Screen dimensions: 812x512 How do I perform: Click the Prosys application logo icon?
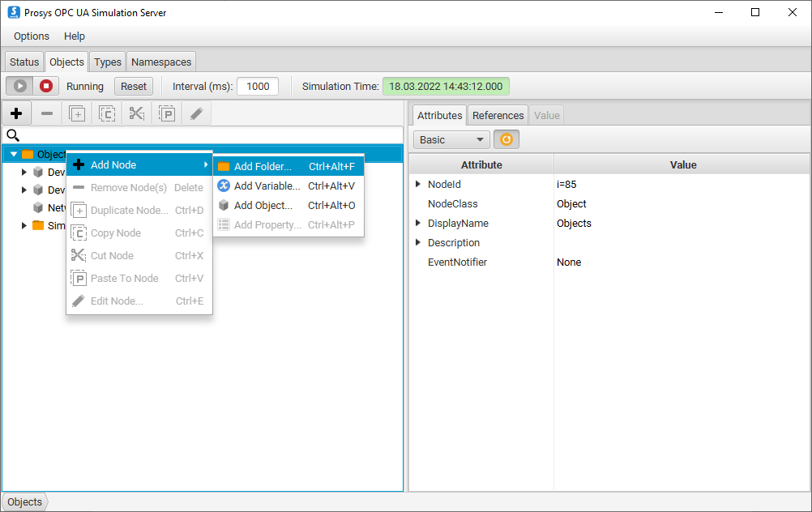[14, 12]
